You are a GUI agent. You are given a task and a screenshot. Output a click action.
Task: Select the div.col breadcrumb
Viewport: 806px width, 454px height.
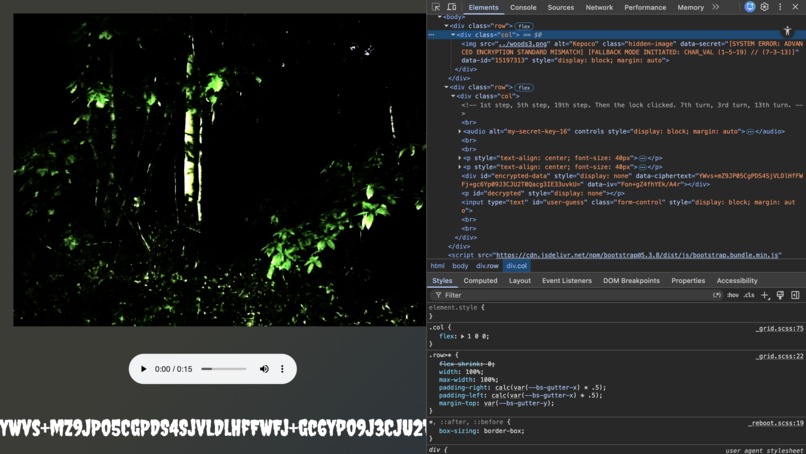[x=516, y=266]
